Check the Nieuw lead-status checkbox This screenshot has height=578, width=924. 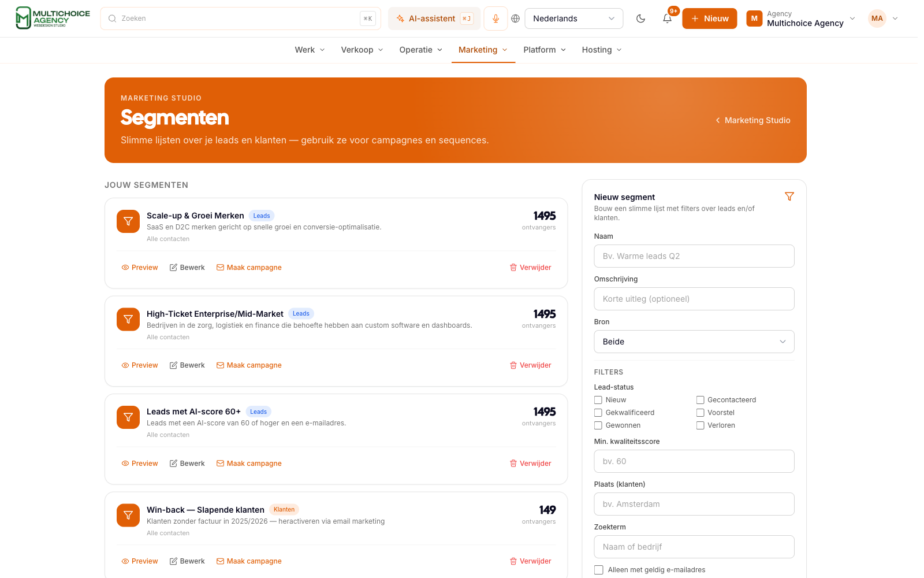[598, 400]
